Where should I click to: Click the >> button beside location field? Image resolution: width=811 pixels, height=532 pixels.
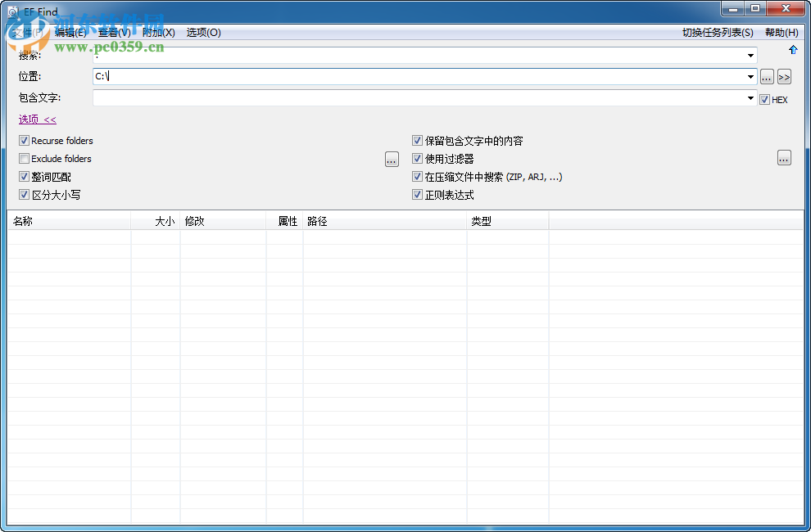coord(784,77)
